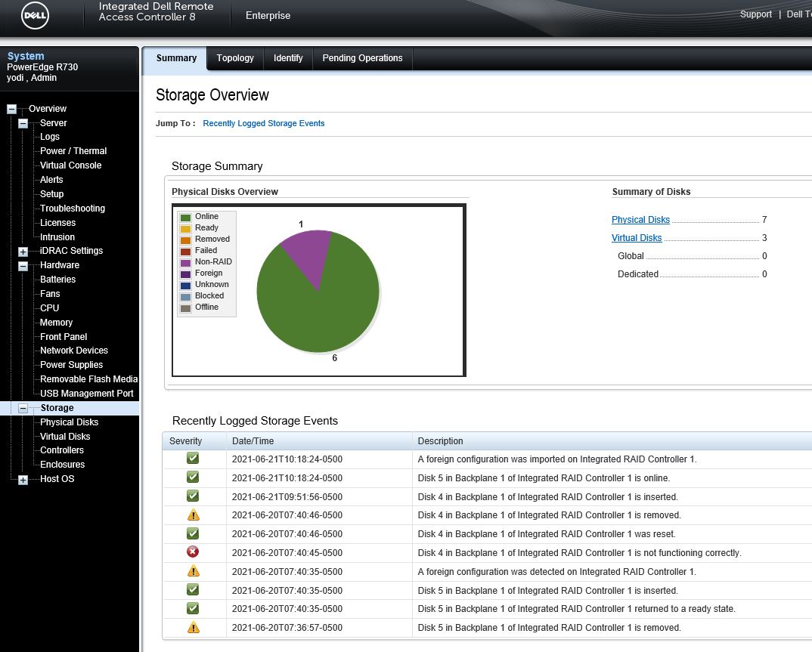Screen dimensions: 812x652
Task: Open USB Management Port tree item
Action: [x=87, y=394]
